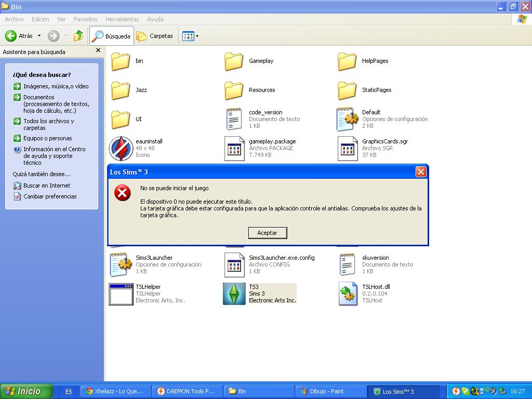Open the Ver menu
This screenshot has height=399, width=532.
[61, 19]
